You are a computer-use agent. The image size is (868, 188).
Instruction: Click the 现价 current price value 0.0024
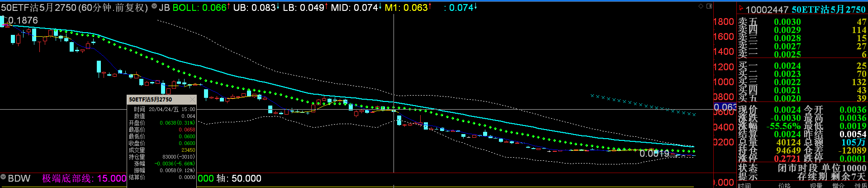click(x=787, y=110)
